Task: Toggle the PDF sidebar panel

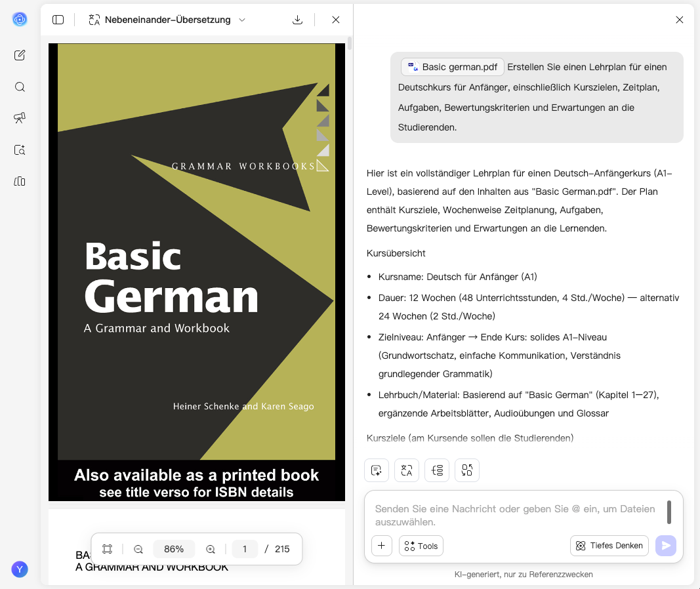Action: (x=58, y=20)
